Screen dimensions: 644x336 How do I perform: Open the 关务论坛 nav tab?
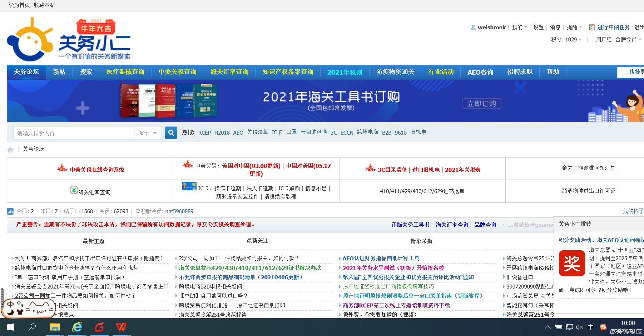point(26,72)
